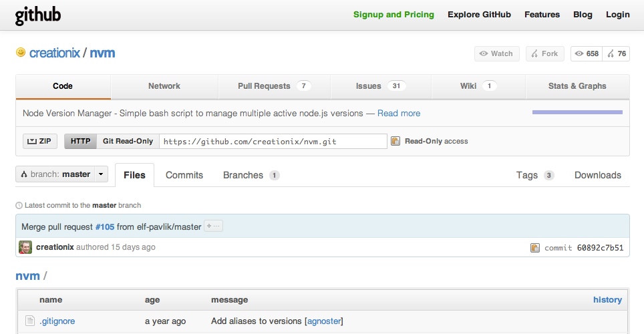Image resolution: width=644 pixels, height=334 pixels.
Task: Open creationix's avatar image
Action: tap(25, 247)
